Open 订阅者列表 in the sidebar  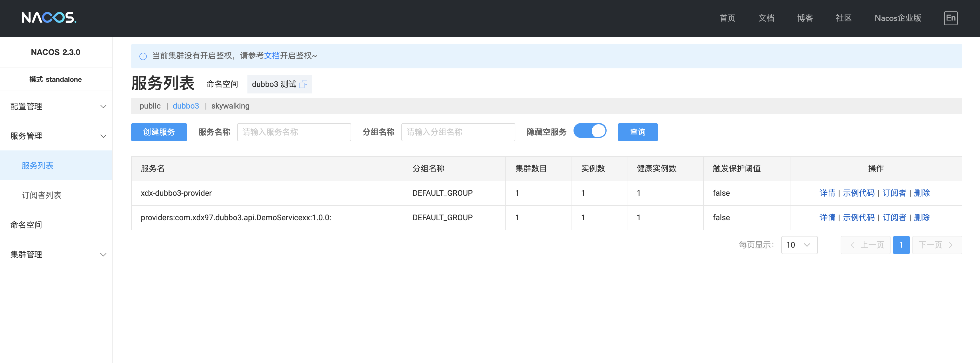point(41,195)
